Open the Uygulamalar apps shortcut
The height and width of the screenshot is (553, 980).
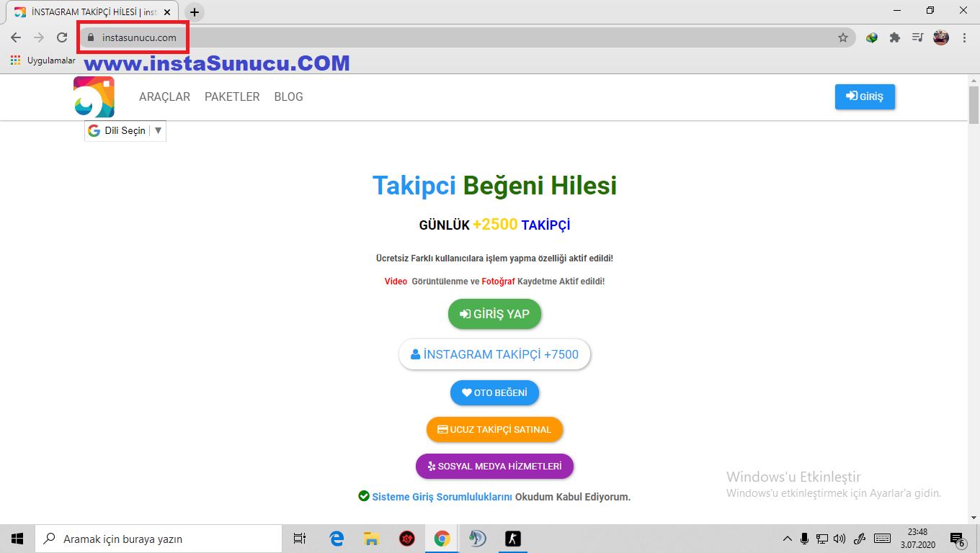pos(43,60)
